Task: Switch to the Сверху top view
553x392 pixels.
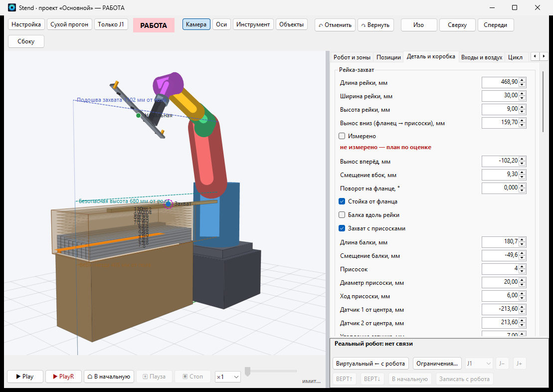Action: click(457, 25)
